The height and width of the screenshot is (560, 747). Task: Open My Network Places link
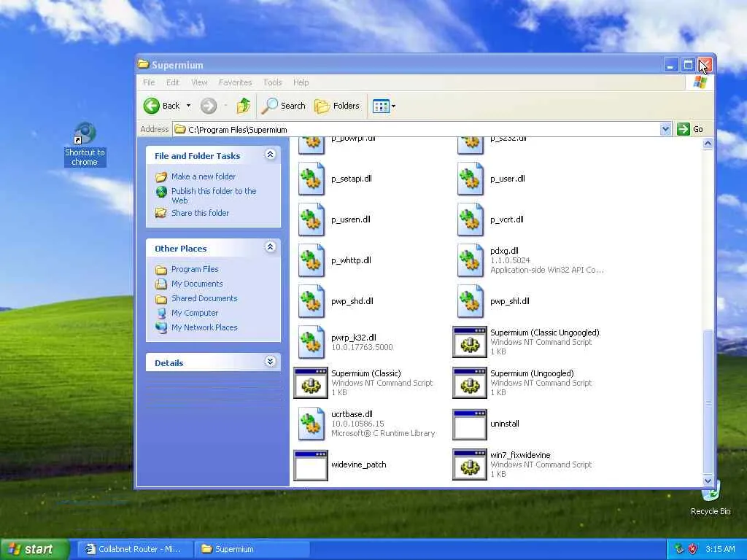click(x=204, y=327)
